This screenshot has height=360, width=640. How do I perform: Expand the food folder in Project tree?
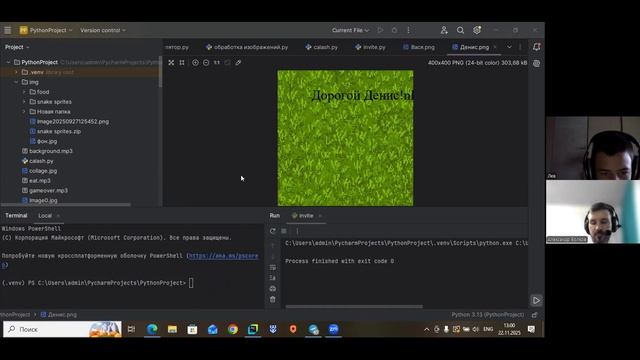pyautogui.click(x=24, y=92)
